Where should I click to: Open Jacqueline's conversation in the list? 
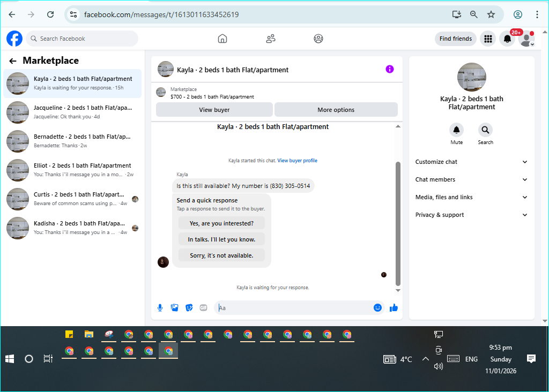coord(72,112)
